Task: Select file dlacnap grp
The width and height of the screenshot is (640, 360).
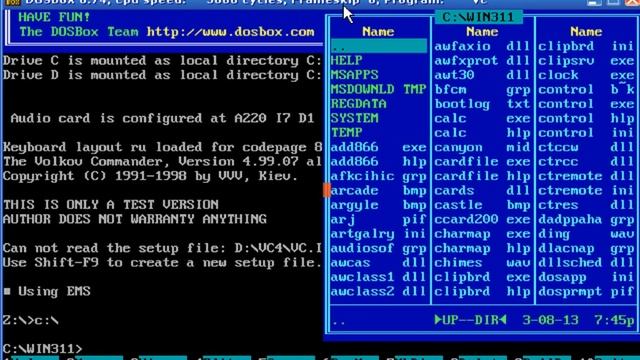Action: coord(586,248)
